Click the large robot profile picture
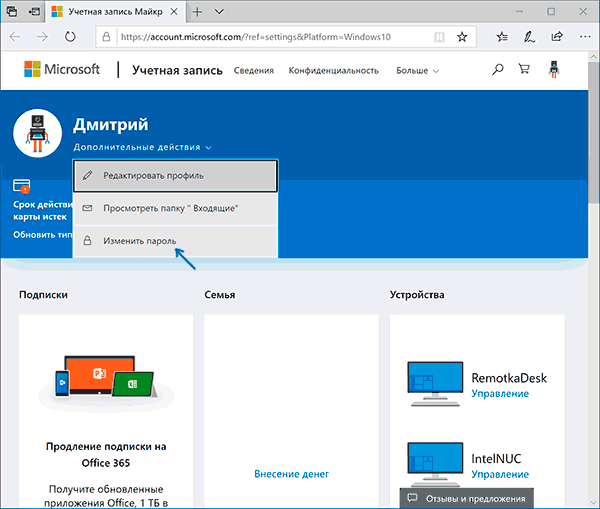 [x=38, y=133]
